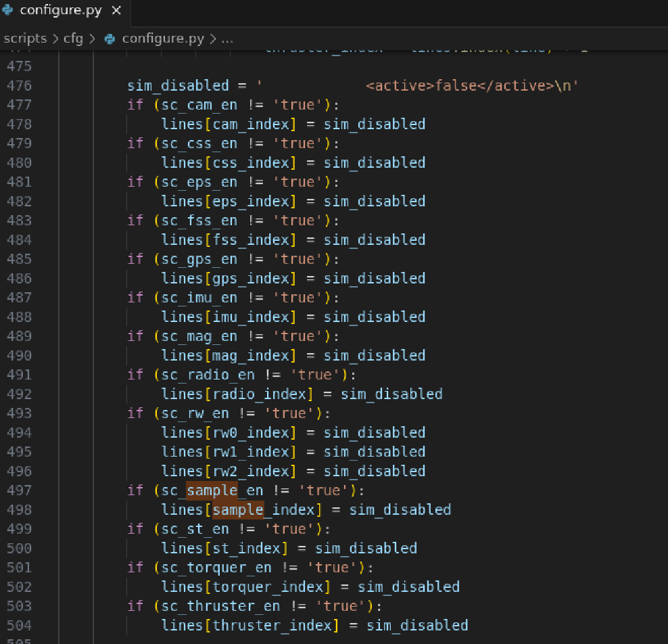Viewport: 668px width, 644px height.
Task: Click sc_fss_en on line 483
Action: coord(199,221)
